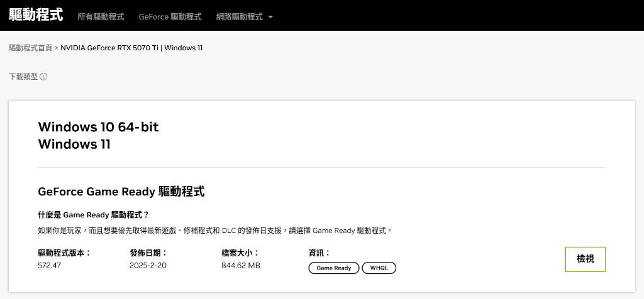Click the Windows 10 64-bit heading

(98, 127)
